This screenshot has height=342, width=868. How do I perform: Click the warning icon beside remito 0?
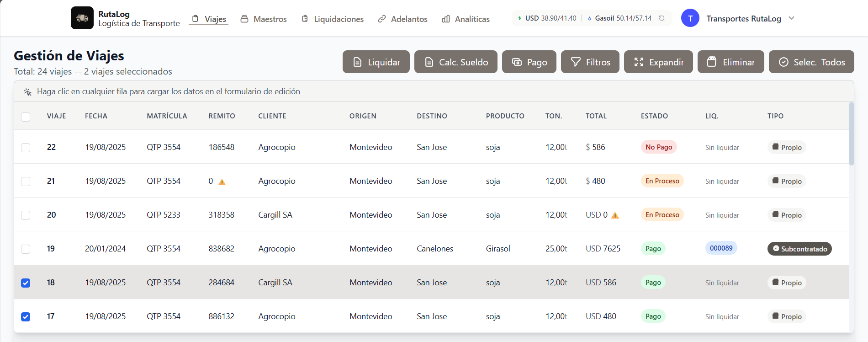(x=222, y=182)
